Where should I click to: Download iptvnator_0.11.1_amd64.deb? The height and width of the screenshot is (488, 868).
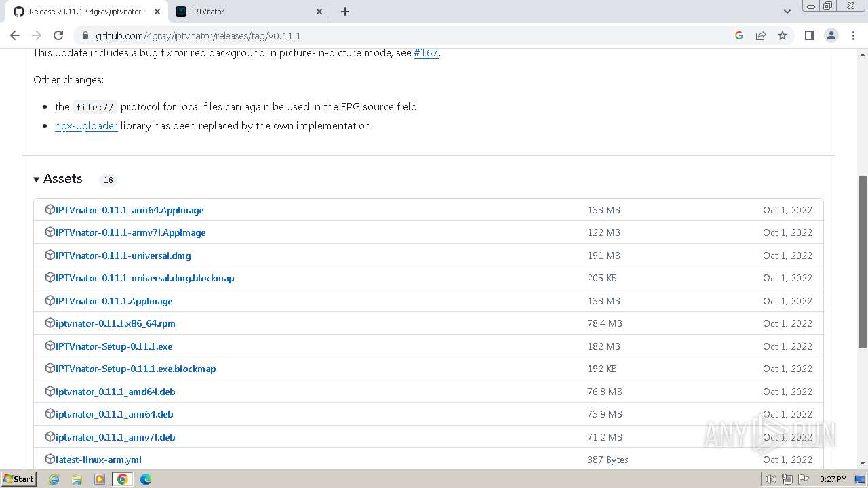click(x=115, y=392)
